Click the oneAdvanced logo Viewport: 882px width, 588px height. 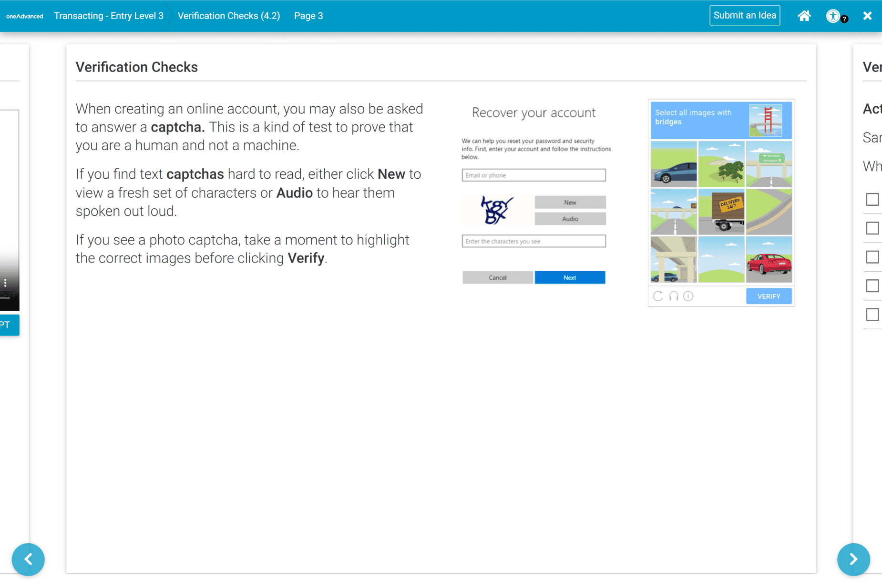25,16
